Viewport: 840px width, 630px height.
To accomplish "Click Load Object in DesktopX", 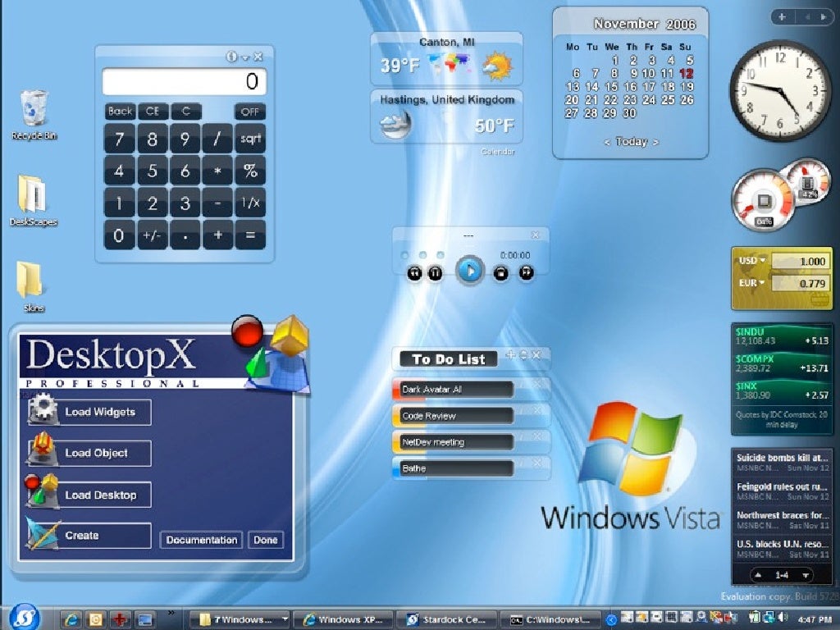I will pyautogui.click(x=89, y=453).
